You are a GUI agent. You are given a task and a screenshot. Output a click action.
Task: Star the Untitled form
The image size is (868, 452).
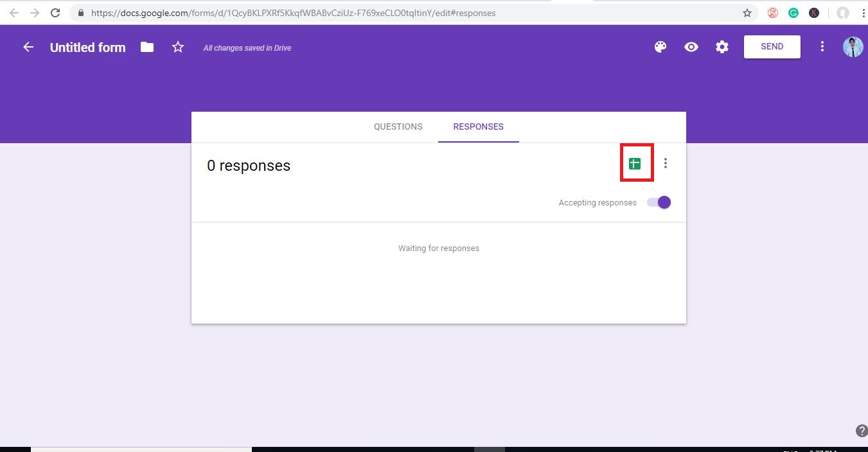(178, 47)
